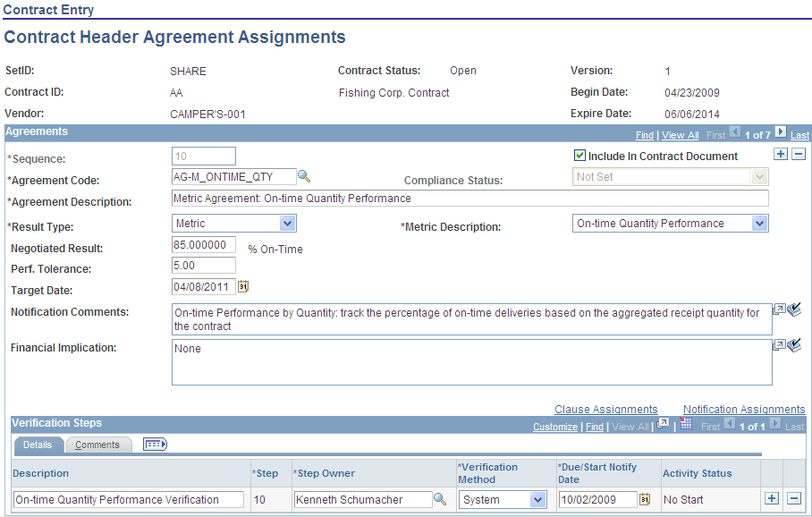
Task: Open the Clause Assignments link
Action: [606, 409]
